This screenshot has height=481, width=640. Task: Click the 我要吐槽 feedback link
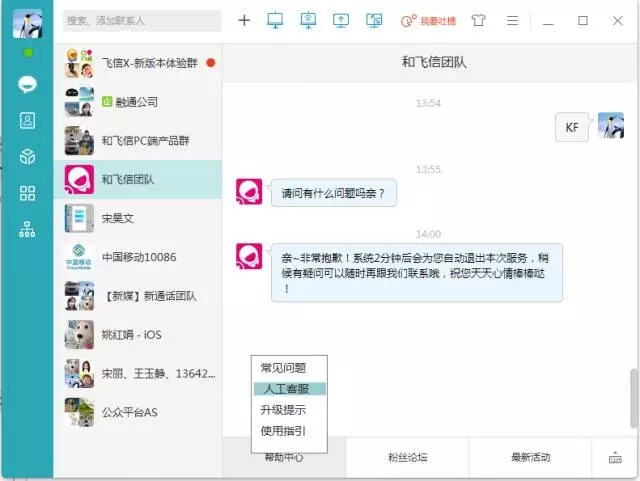[x=428, y=20]
